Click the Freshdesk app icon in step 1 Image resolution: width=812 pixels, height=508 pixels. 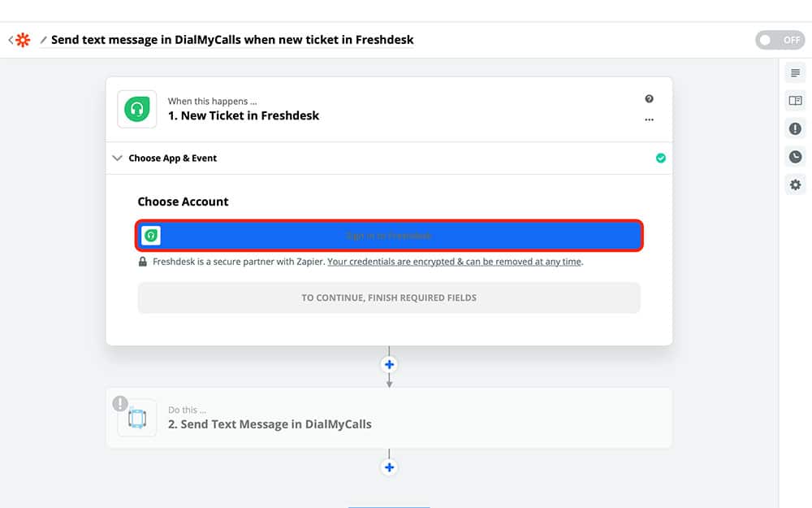tap(137, 110)
